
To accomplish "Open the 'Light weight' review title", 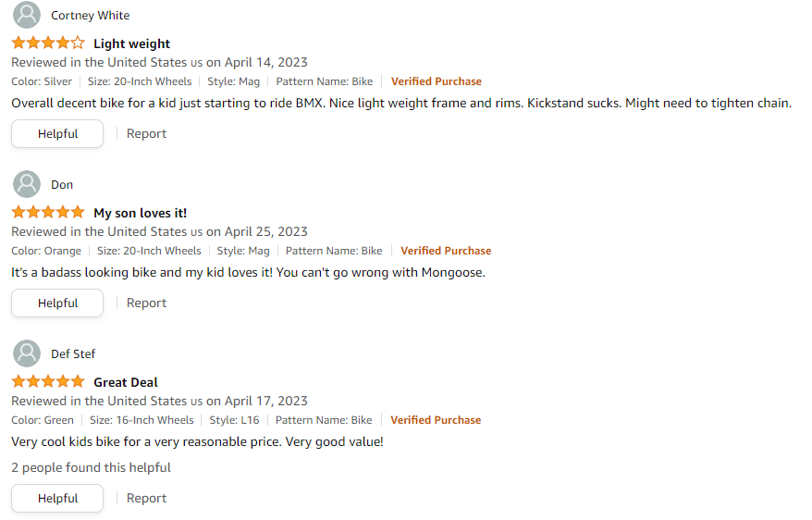I will pos(131,43).
